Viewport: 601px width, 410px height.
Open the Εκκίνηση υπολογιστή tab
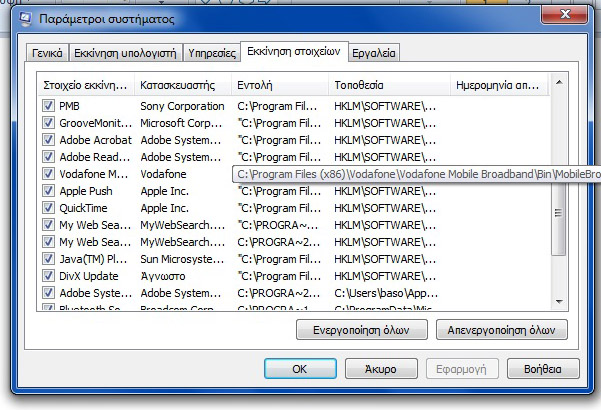[x=125, y=53]
